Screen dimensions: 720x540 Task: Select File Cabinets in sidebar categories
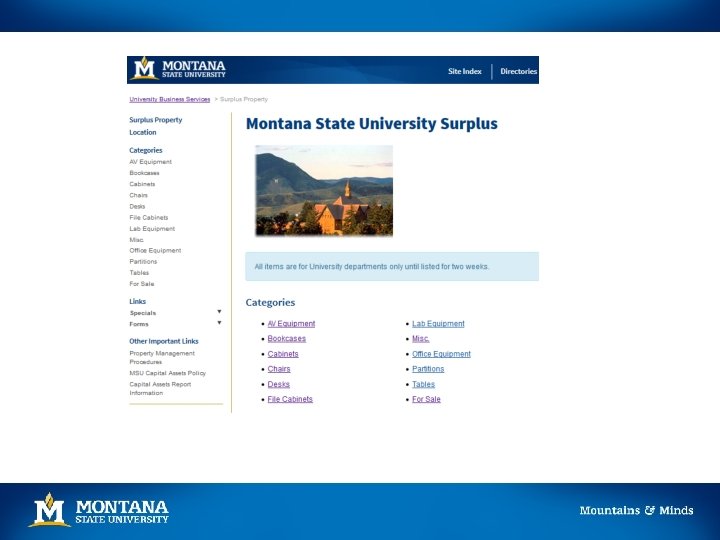click(x=149, y=217)
